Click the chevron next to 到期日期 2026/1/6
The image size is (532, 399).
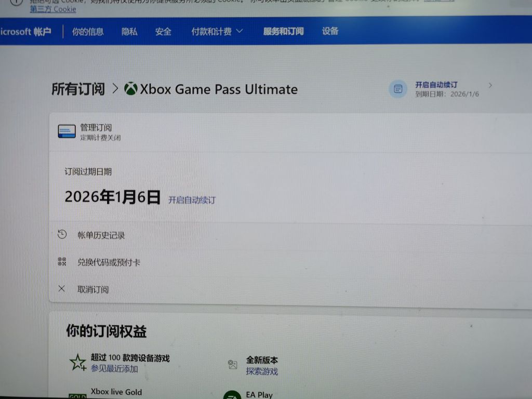pos(490,86)
